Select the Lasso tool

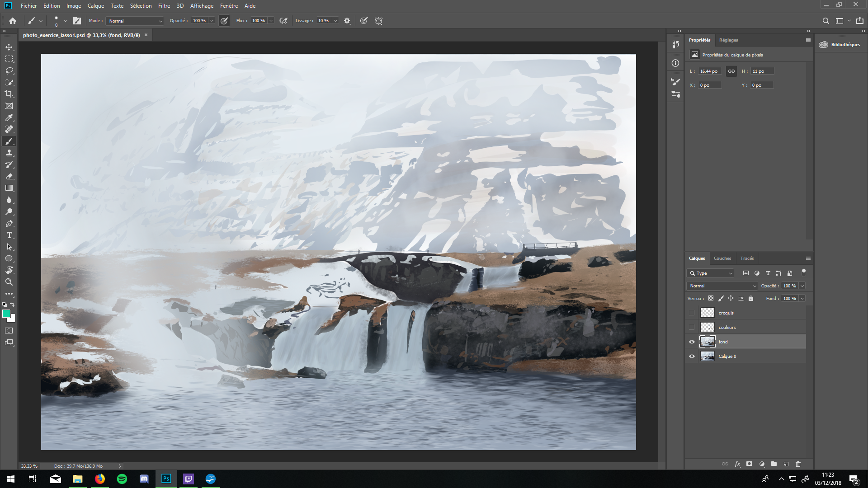tap(9, 70)
